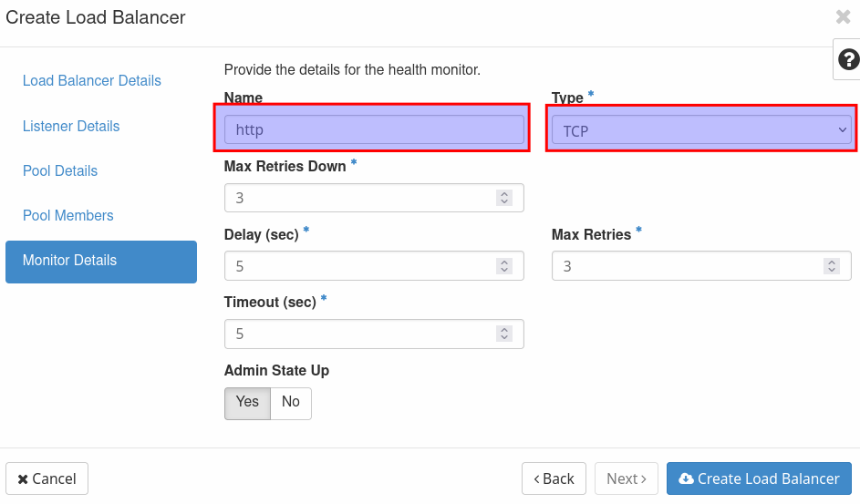Click the Max Retries Down spinner arrows

503,198
